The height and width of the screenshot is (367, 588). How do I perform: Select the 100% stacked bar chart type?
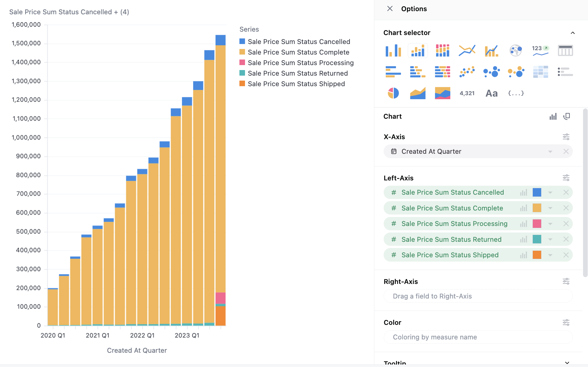pos(442,50)
